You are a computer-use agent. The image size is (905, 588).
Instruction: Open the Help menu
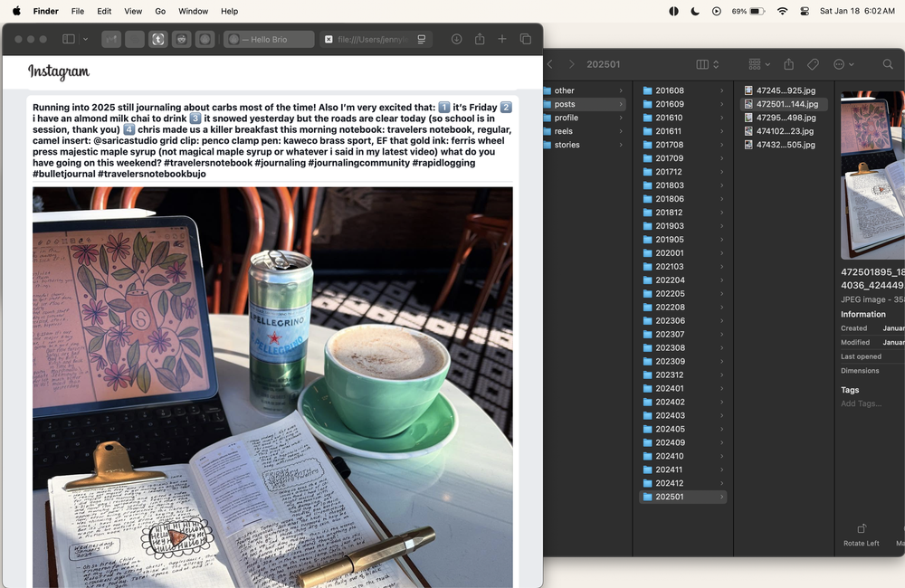229,11
